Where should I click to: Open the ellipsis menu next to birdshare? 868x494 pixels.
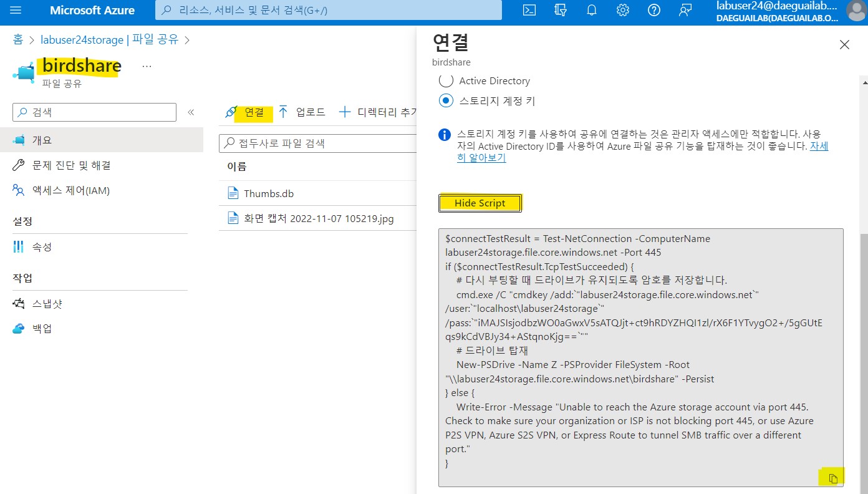tap(147, 66)
